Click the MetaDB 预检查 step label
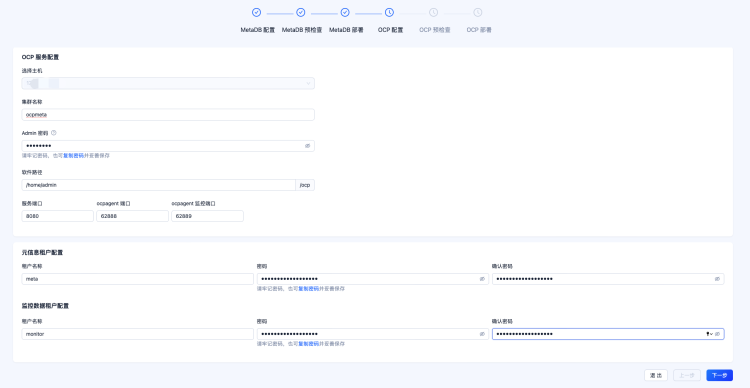Viewport: 750px width, 388px height. click(x=302, y=30)
